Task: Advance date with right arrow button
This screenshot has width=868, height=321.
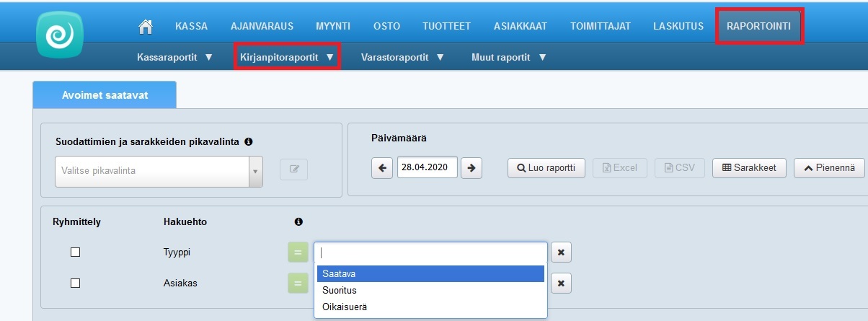Action: pos(471,167)
